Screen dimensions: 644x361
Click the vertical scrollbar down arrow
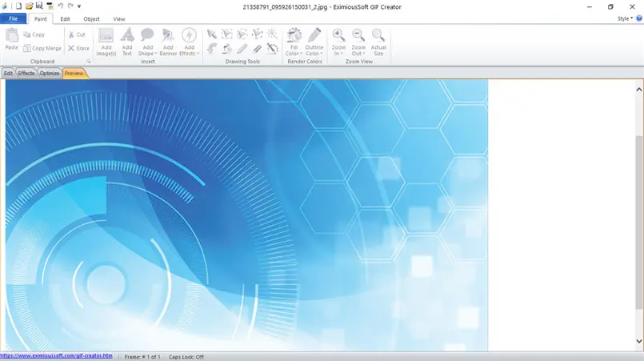[639, 341]
